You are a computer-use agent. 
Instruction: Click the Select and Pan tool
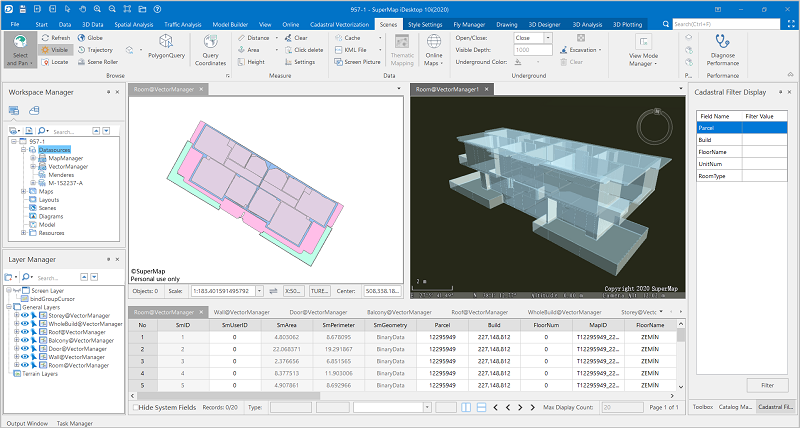tap(20, 50)
